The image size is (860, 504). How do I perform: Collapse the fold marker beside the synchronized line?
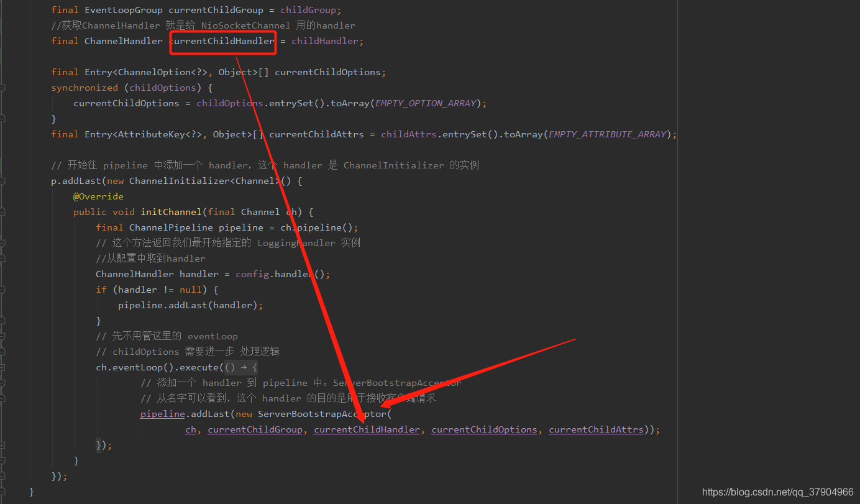[x=2, y=88]
